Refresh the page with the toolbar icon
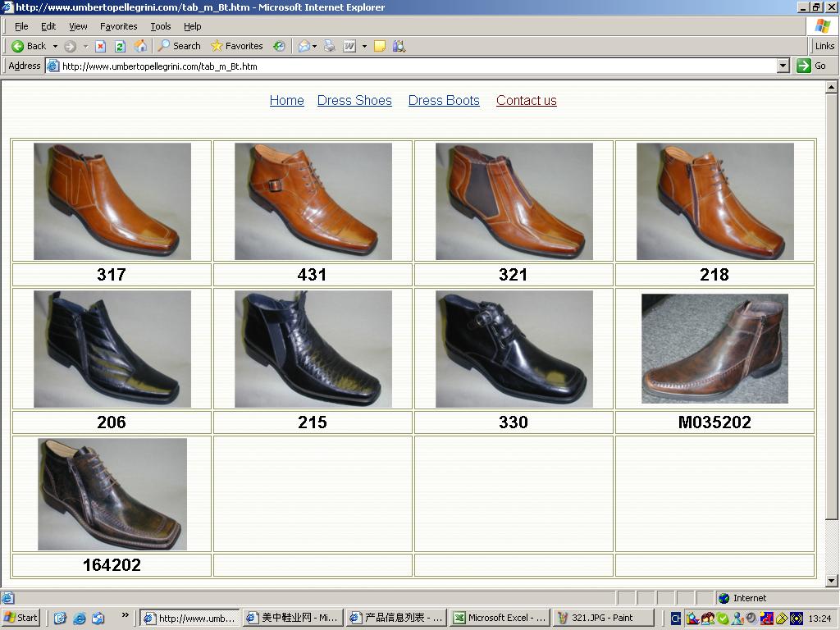840x630 pixels. (x=120, y=46)
